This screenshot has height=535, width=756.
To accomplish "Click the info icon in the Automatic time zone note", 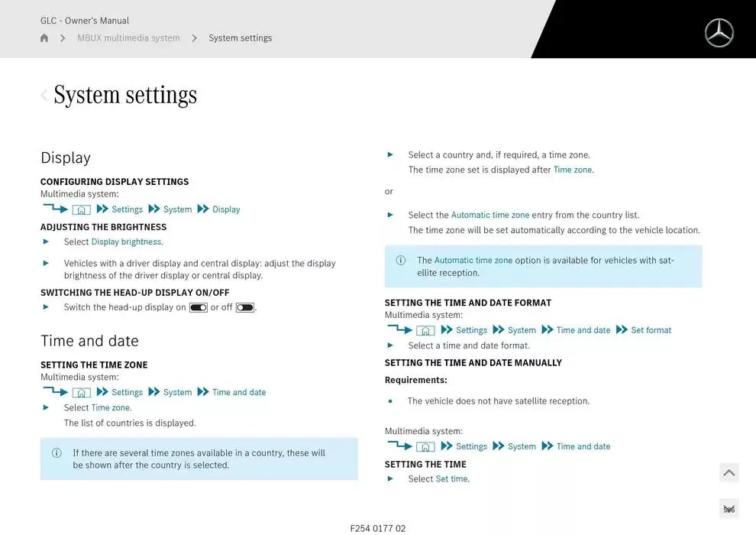I will pos(401,260).
